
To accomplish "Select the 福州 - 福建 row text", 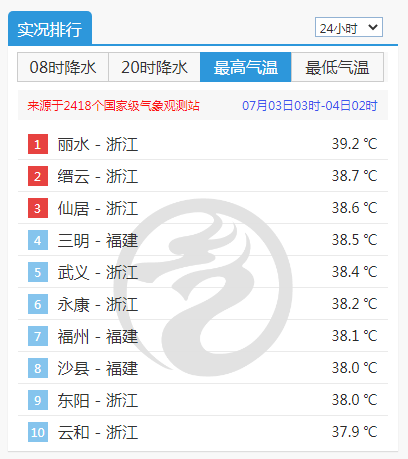I will [98, 336].
